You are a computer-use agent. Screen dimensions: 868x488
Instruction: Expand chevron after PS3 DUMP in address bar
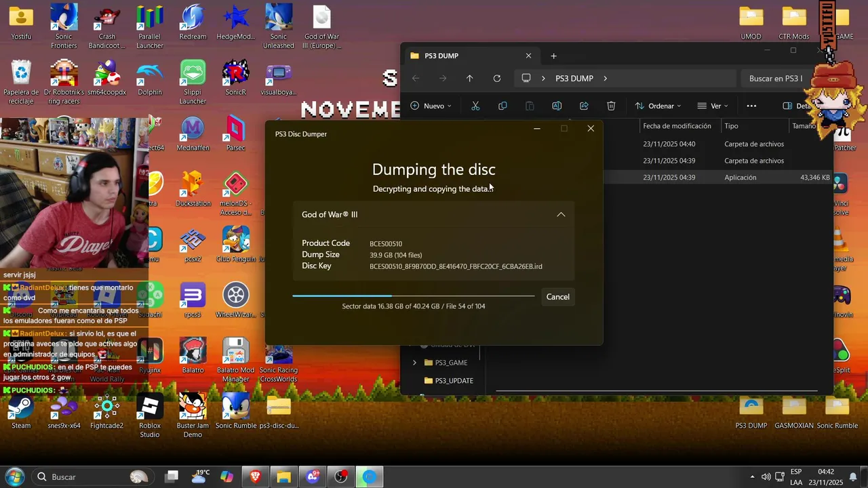pos(606,79)
